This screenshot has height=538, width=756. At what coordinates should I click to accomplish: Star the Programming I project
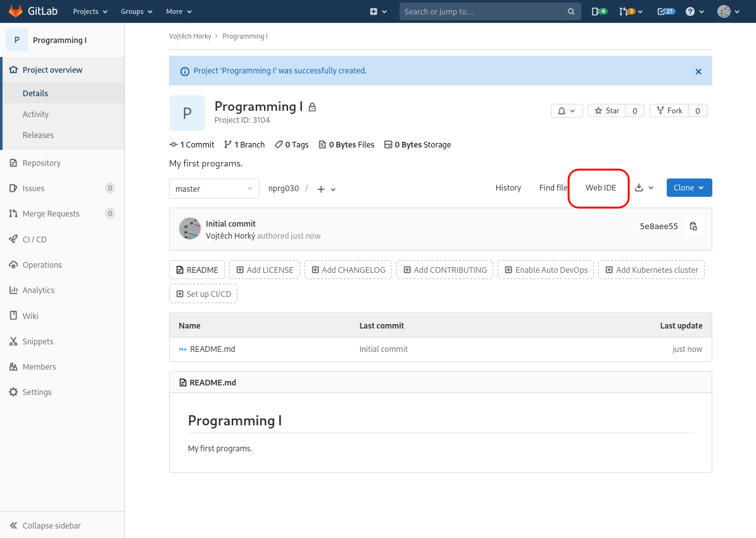click(607, 111)
